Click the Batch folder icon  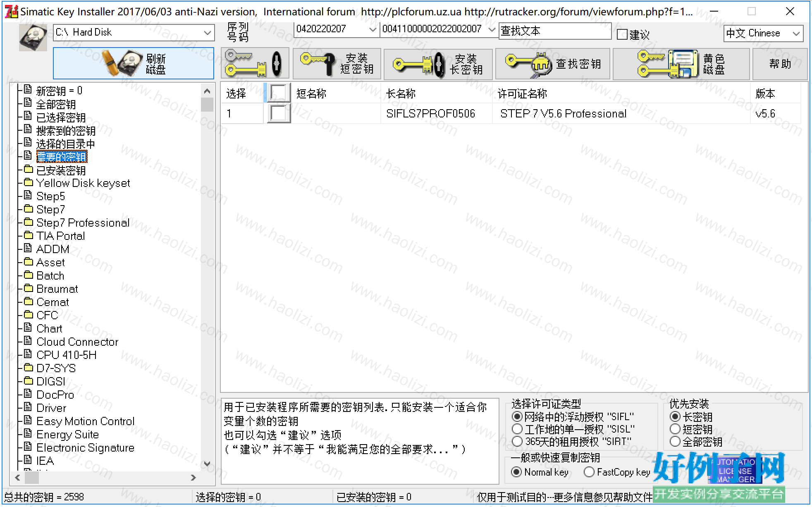tap(28, 275)
